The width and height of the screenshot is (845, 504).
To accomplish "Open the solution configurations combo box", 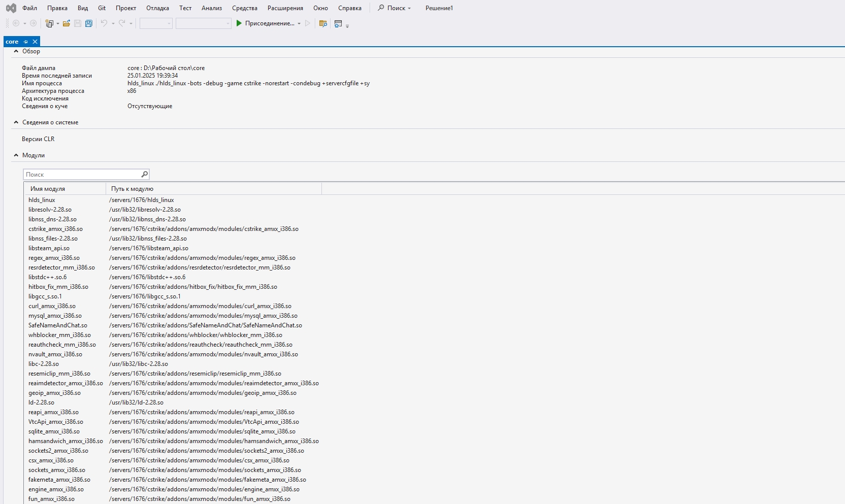I will (x=156, y=23).
